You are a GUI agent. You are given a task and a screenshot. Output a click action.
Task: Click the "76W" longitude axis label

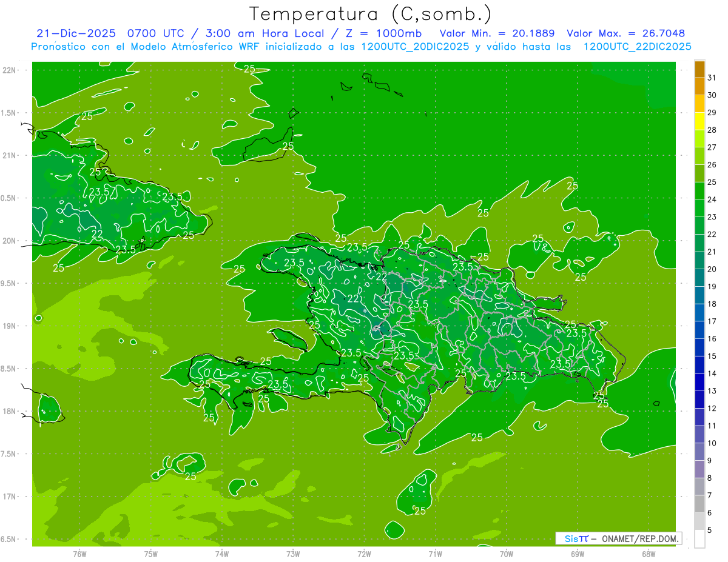(79, 554)
